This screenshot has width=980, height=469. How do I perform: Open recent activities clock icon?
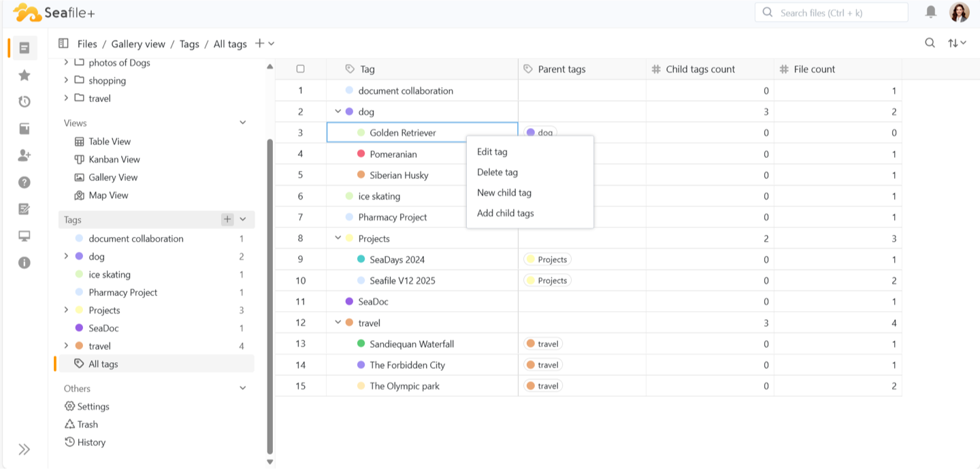click(x=24, y=101)
